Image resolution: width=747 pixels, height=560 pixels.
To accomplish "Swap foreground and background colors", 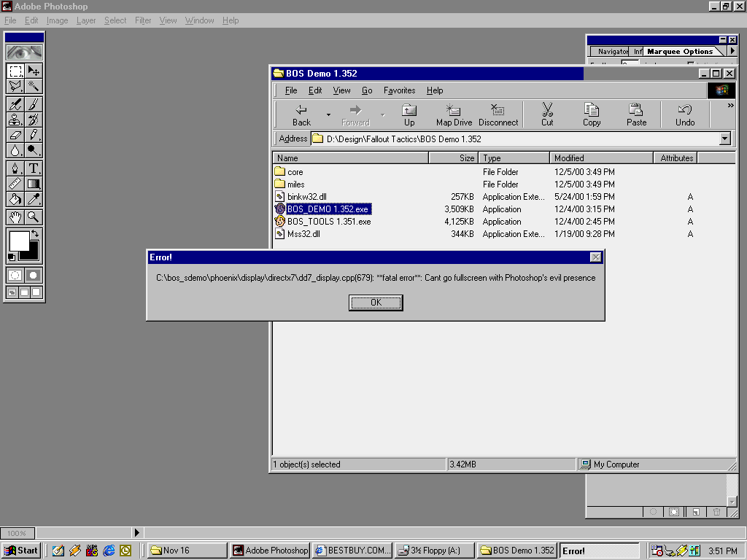I will [35, 233].
